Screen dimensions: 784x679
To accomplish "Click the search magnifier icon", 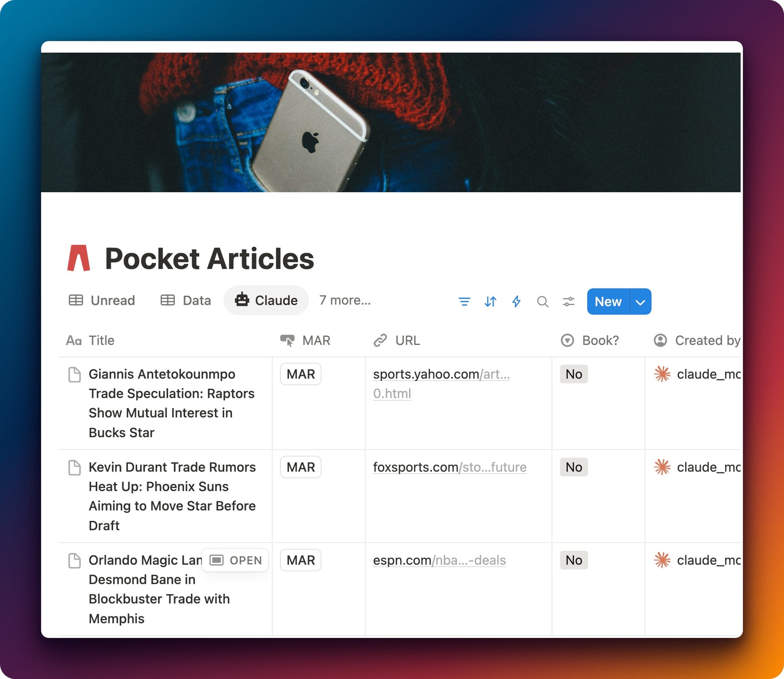I will point(543,302).
